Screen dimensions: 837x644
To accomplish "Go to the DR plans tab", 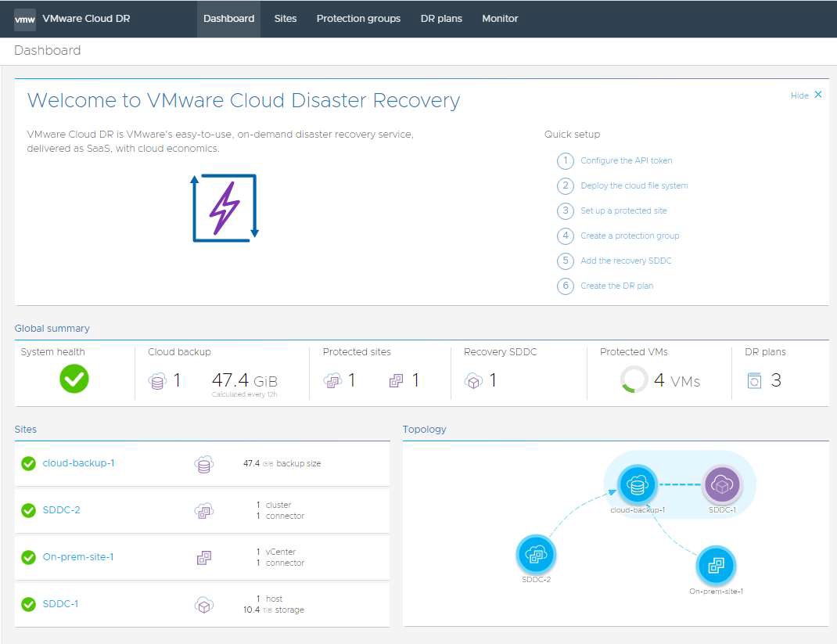I will tap(441, 19).
